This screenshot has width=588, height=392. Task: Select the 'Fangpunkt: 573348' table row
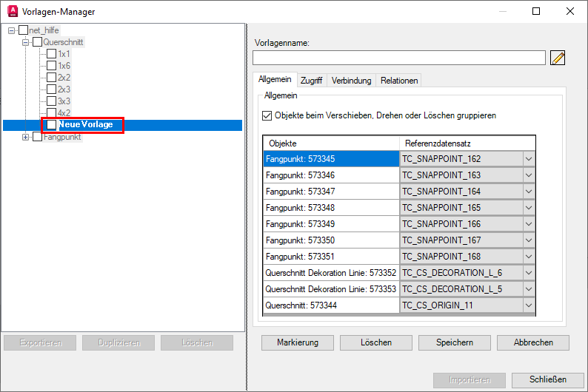[x=331, y=208]
